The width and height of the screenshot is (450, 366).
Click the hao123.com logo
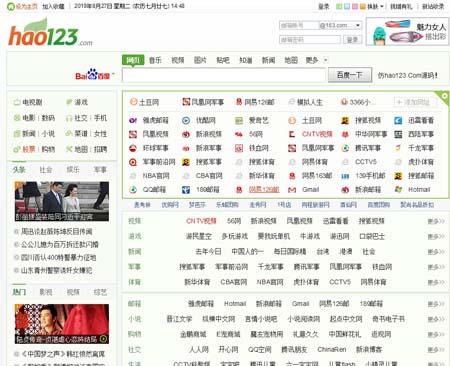[x=50, y=33]
